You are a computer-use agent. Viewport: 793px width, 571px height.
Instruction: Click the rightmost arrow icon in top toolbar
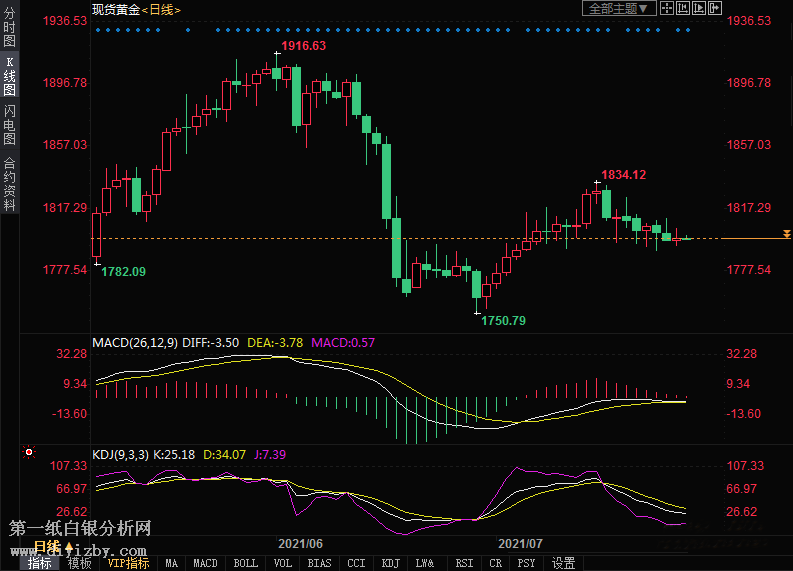(x=715, y=8)
